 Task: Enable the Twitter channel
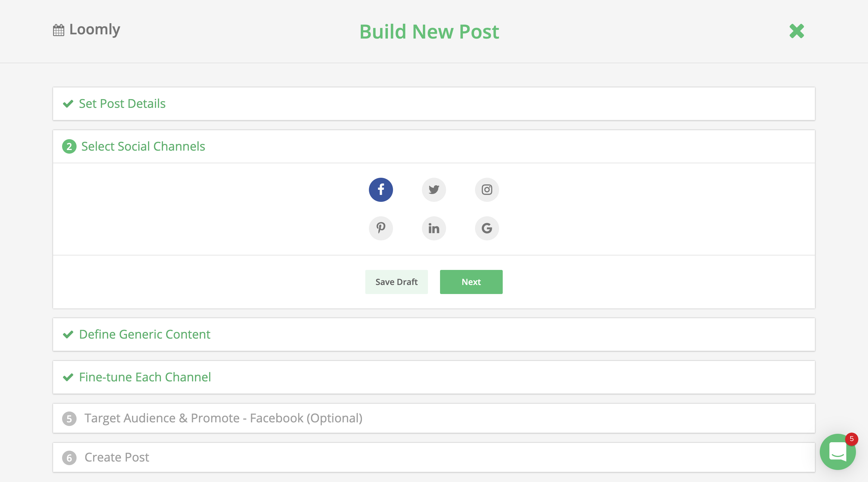(x=434, y=189)
